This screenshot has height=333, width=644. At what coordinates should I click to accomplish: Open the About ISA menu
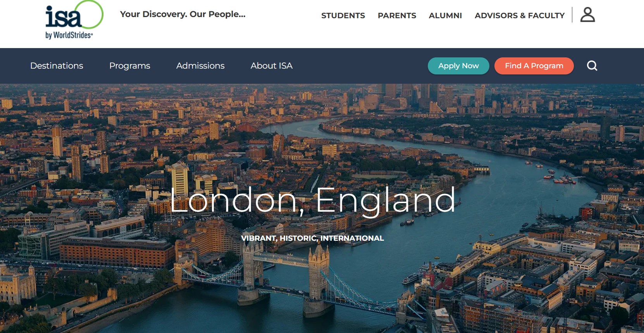[x=272, y=66]
